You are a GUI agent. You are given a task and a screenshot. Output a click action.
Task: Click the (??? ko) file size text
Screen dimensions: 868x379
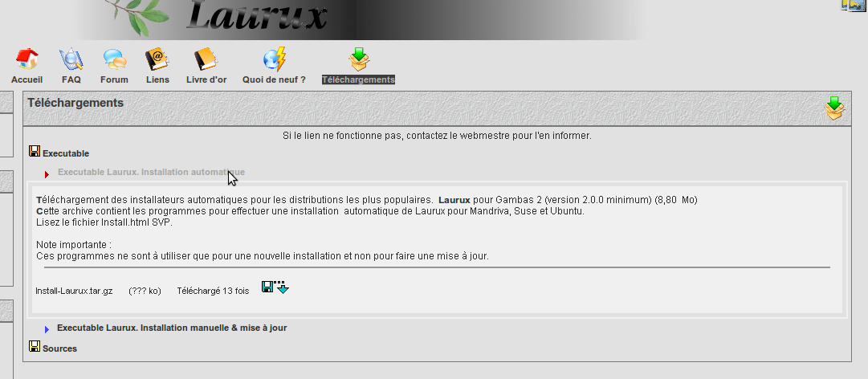pyautogui.click(x=145, y=291)
